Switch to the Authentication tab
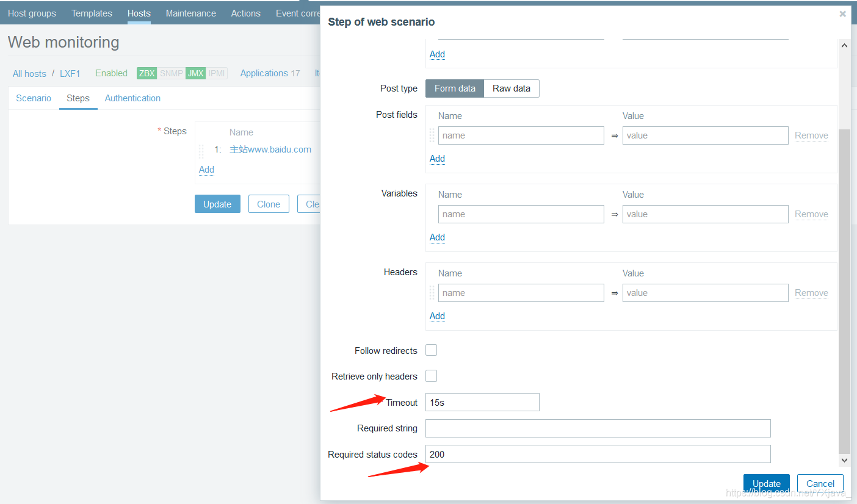The height and width of the screenshot is (504, 857). pyautogui.click(x=132, y=98)
